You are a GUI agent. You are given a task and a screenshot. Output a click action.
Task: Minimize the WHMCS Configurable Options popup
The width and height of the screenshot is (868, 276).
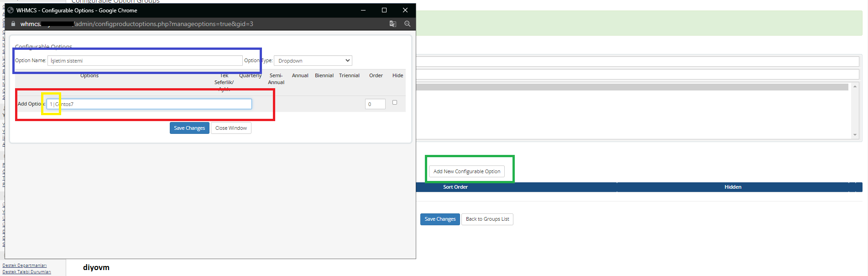tap(363, 10)
